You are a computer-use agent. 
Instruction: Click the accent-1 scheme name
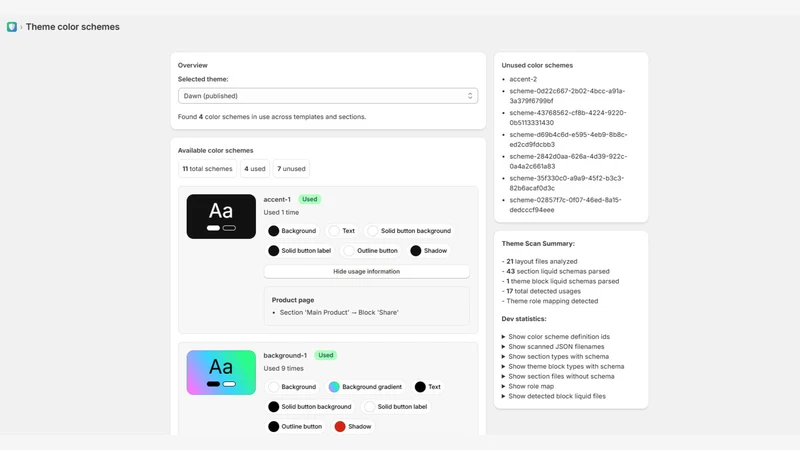coord(277,199)
